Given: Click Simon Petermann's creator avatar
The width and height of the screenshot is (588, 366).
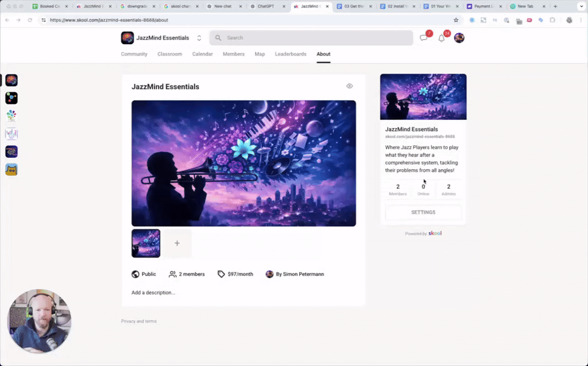Looking at the screenshot, I should tap(270, 274).
